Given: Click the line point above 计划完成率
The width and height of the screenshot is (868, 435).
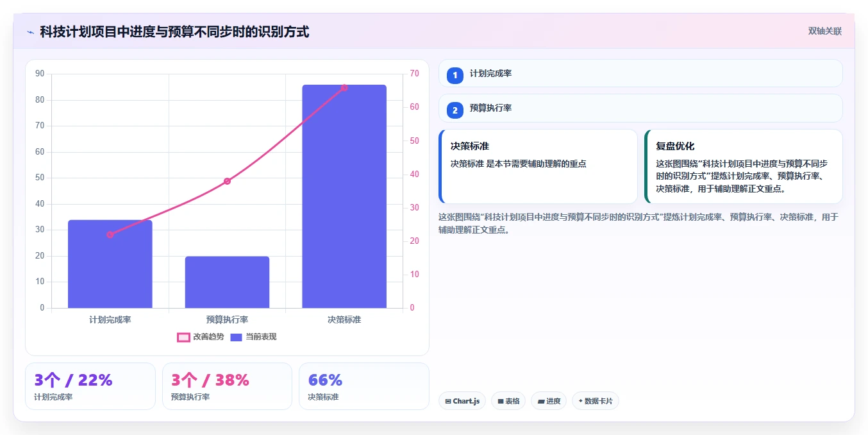Looking at the screenshot, I should [x=110, y=235].
